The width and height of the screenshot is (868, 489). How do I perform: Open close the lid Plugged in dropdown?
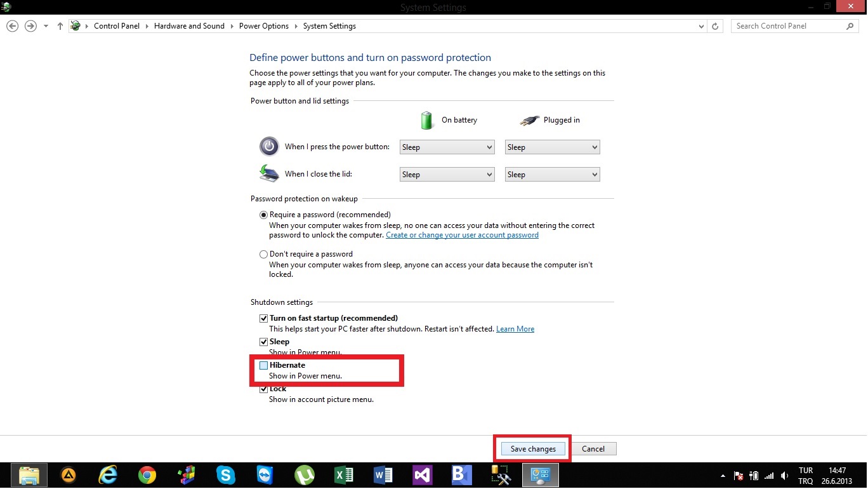click(x=552, y=175)
